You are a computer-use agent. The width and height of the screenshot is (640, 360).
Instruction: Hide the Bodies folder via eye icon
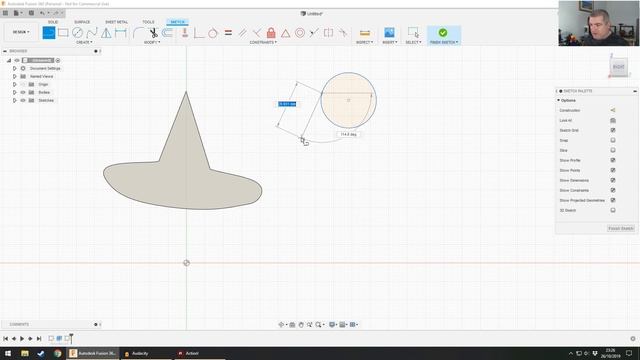point(23,92)
